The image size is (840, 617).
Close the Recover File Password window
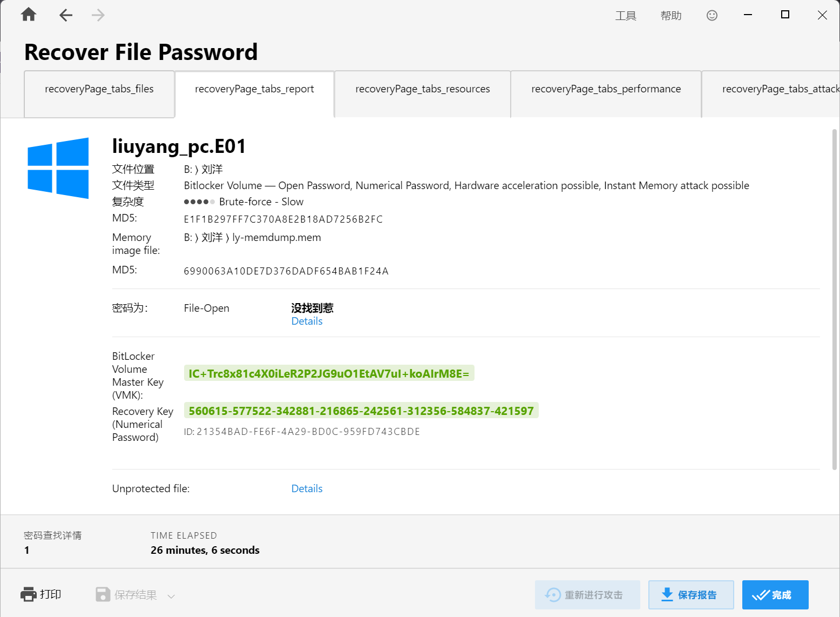[822, 15]
